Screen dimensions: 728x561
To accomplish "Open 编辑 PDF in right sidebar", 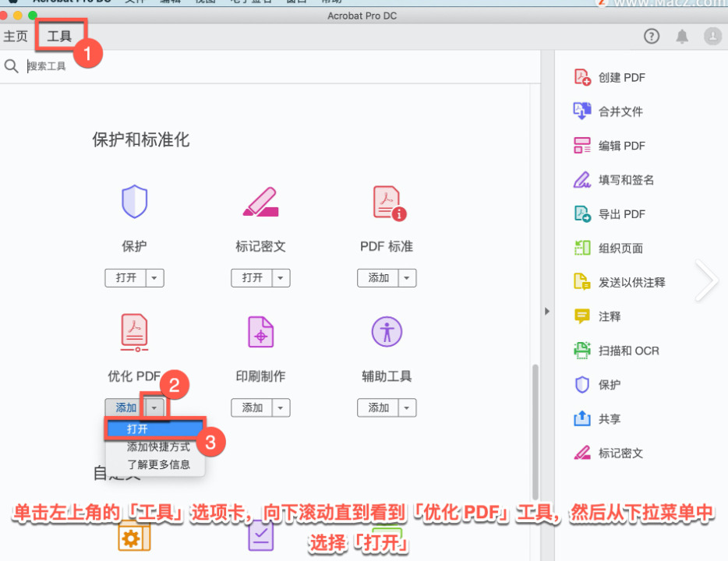I will click(610, 146).
